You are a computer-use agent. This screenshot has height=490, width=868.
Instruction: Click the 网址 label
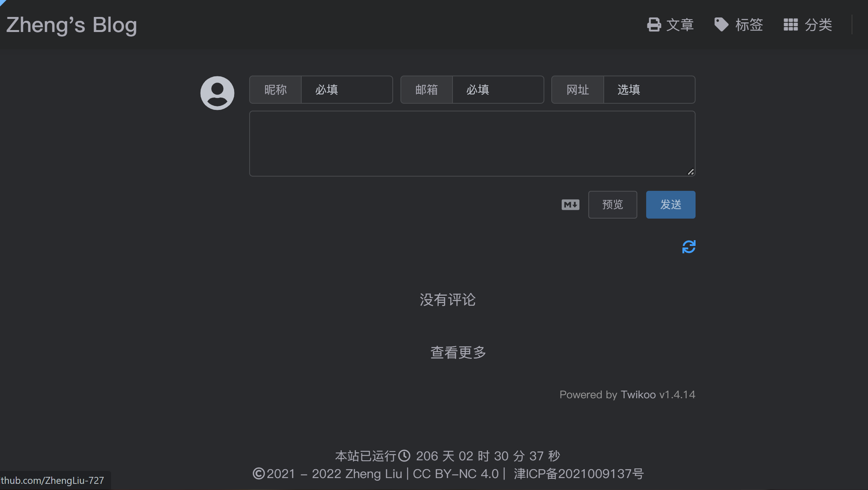pos(578,90)
